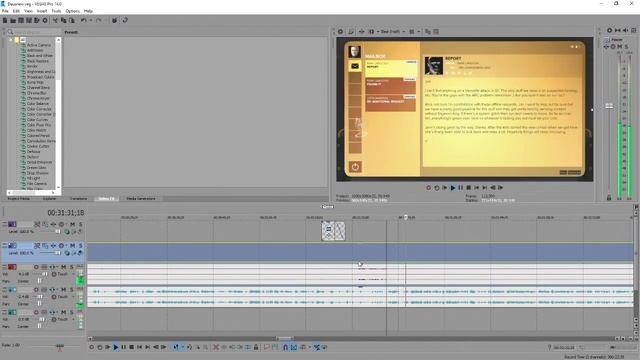Open the Undo history dropdown arrow
The image size is (640, 360).
90,20
